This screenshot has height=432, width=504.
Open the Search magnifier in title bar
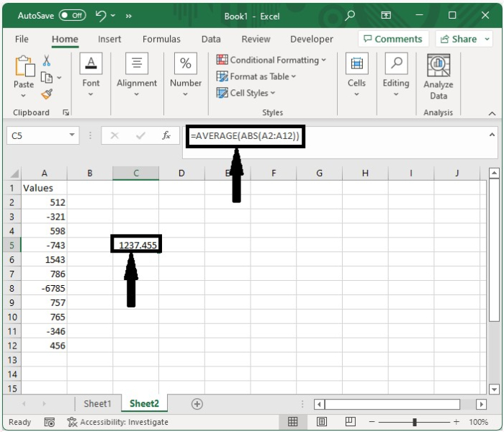click(x=350, y=15)
